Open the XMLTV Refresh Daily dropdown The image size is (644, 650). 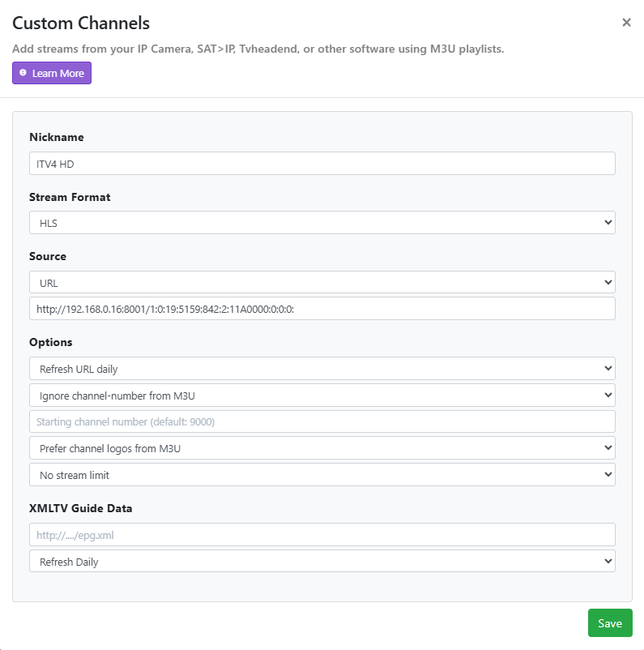tap(322, 562)
